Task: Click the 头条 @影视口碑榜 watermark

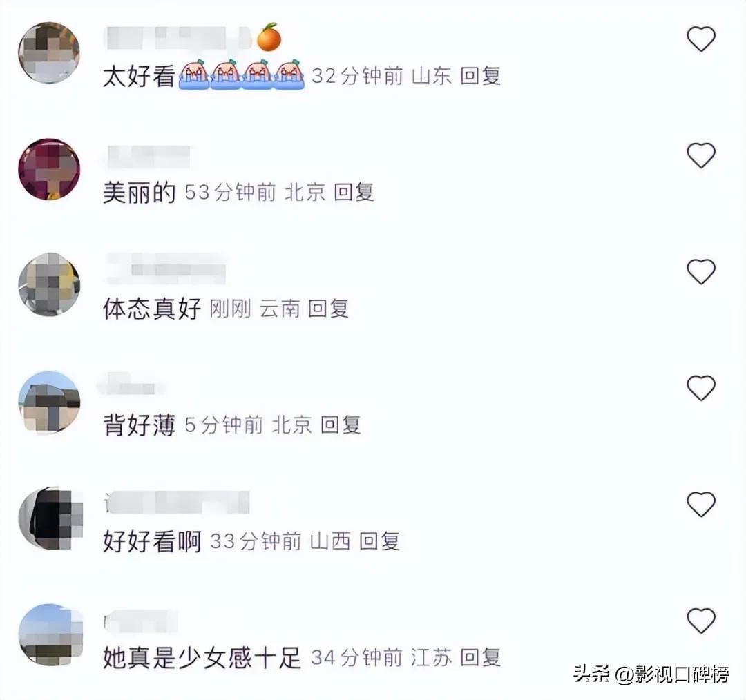Action: [651, 674]
